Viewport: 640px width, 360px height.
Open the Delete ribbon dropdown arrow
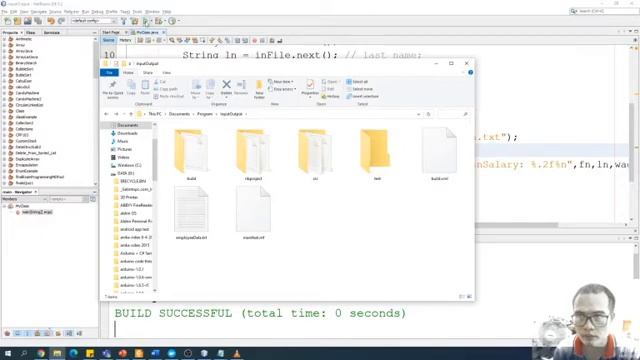pyautogui.click(x=226, y=98)
